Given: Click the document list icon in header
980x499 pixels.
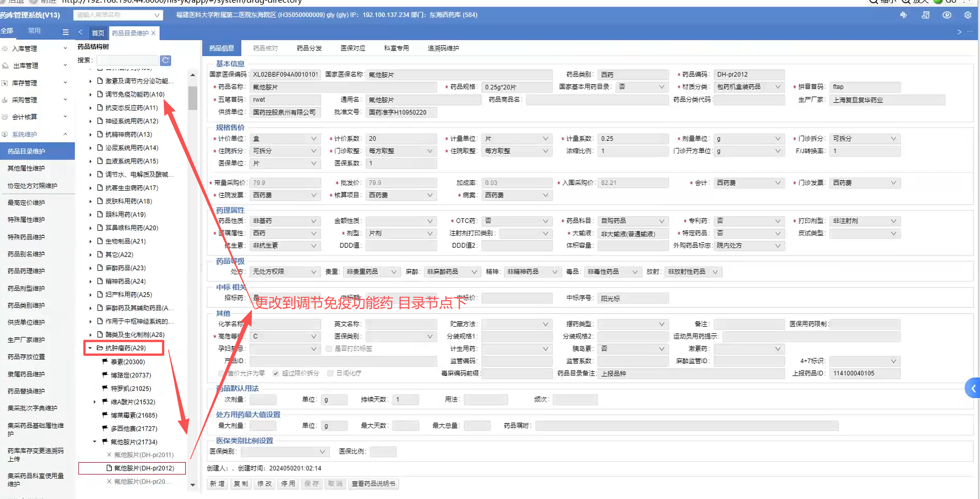Looking at the screenshot, I should pos(925,15).
